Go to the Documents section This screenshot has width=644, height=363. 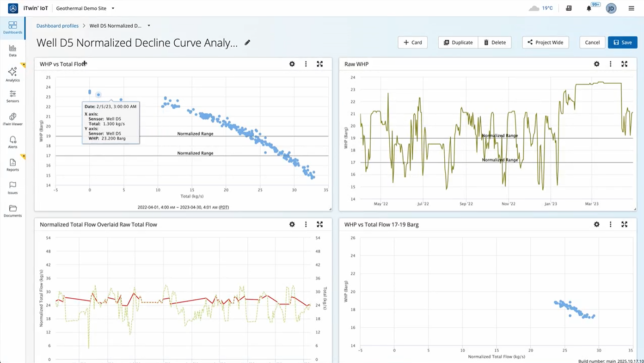click(x=12, y=211)
